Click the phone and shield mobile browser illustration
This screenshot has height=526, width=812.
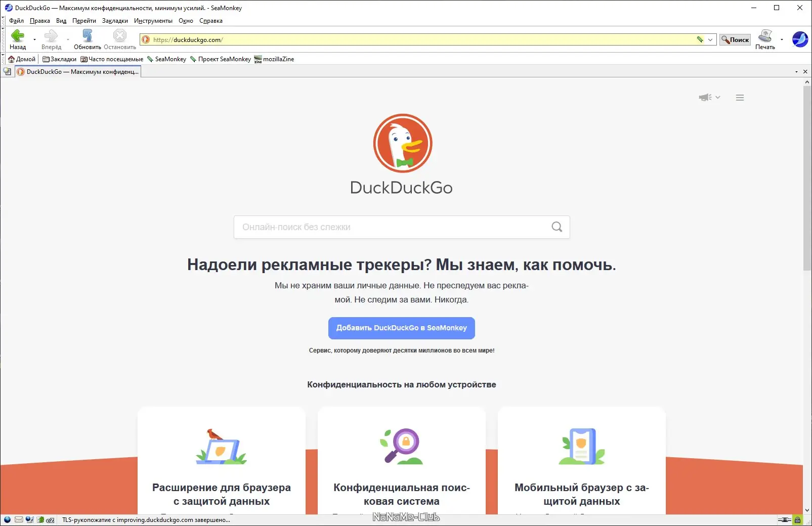coord(582,447)
